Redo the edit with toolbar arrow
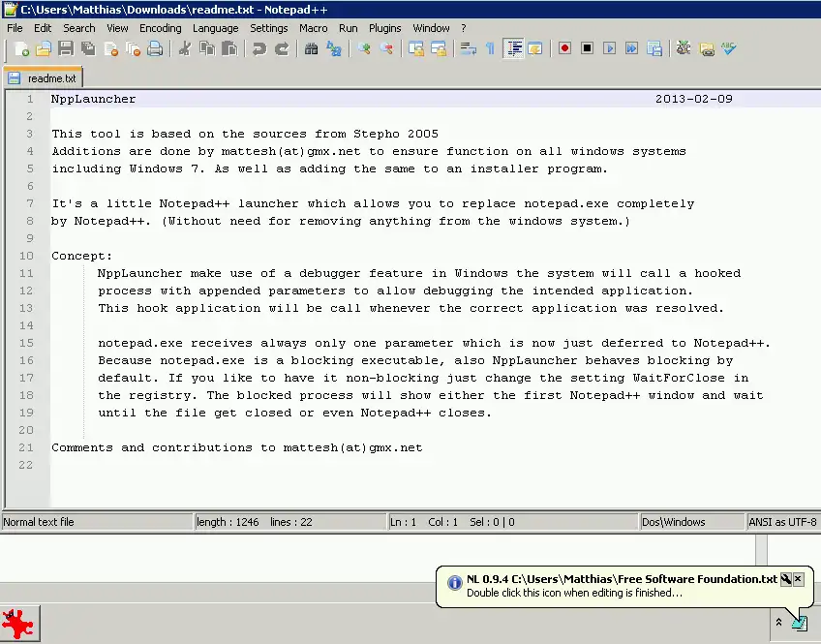The width and height of the screenshot is (821, 644). pyautogui.click(x=282, y=48)
